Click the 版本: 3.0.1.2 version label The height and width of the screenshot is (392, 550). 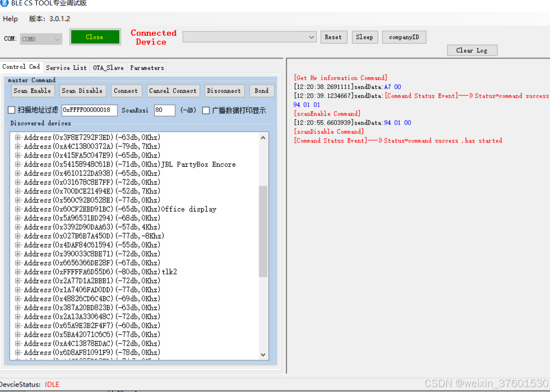[50, 19]
